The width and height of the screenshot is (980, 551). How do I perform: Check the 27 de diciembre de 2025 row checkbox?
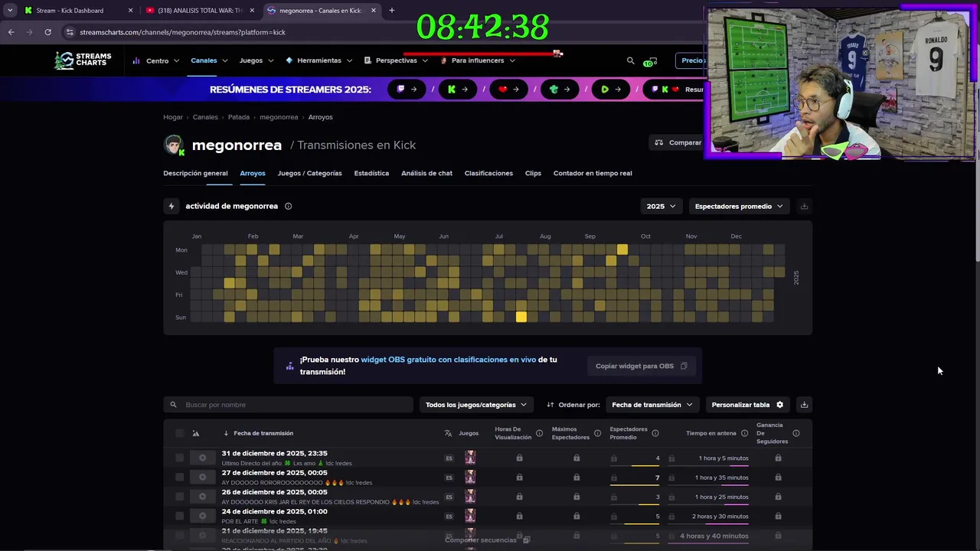pyautogui.click(x=179, y=477)
